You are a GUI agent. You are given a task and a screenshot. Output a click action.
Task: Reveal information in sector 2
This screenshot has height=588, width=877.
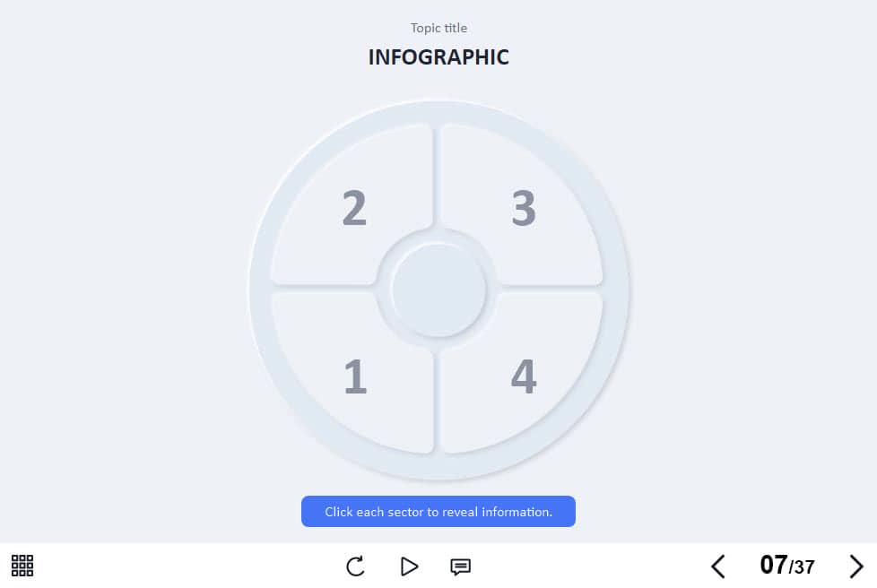coord(353,205)
